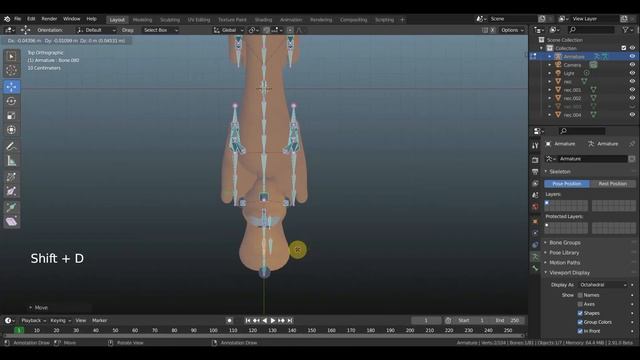
Task: Collapse the Skeleton panel
Action: point(560,171)
